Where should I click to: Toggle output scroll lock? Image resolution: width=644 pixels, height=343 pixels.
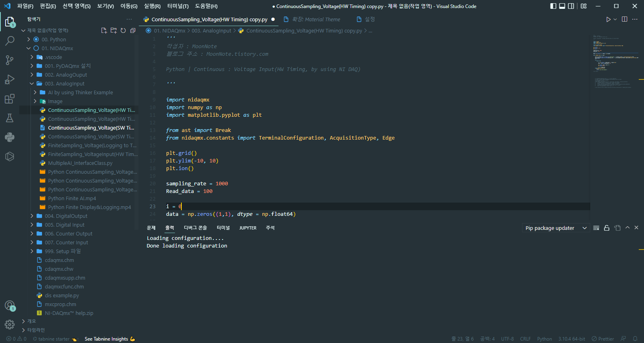click(607, 228)
